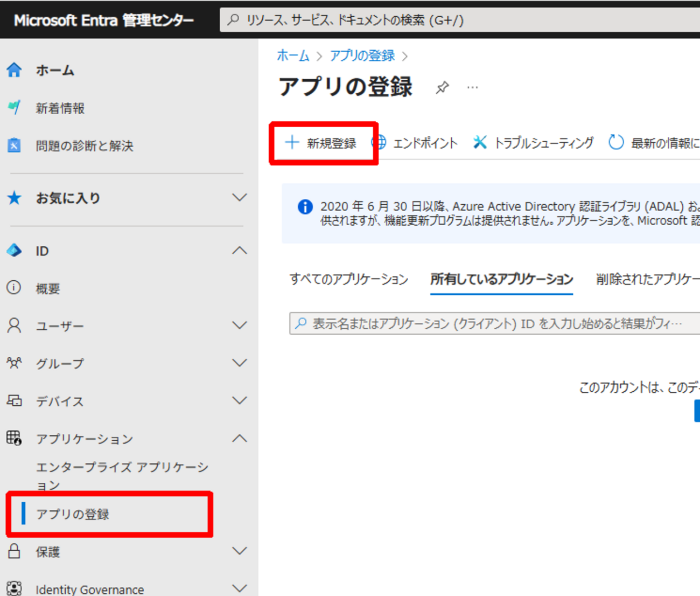The width and height of the screenshot is (700, 596).
Task: Open the more options ellipsis beside page title
Action: pyautogui.click(x=472, y=87)
